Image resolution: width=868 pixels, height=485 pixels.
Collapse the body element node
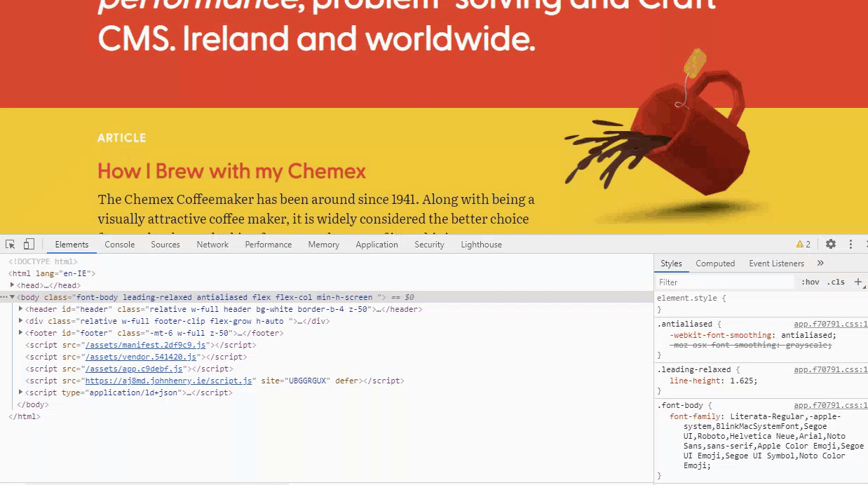[13, 297]
